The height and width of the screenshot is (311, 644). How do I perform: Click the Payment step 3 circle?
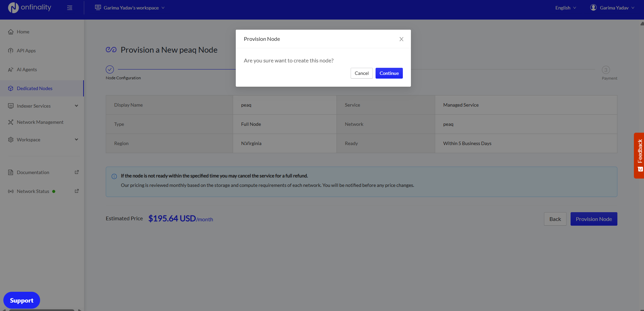[x=606, y=70]
